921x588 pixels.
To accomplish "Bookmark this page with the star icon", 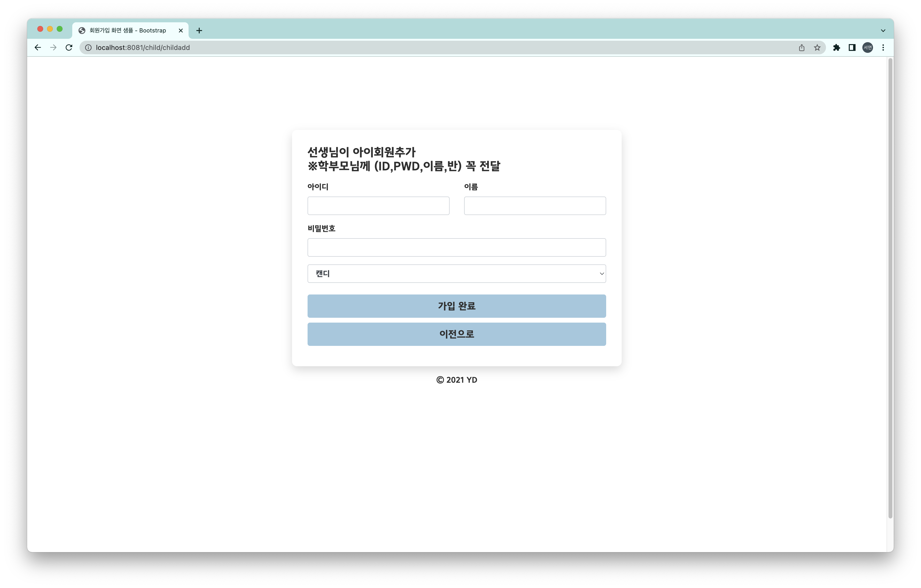I will coord(817,48).
